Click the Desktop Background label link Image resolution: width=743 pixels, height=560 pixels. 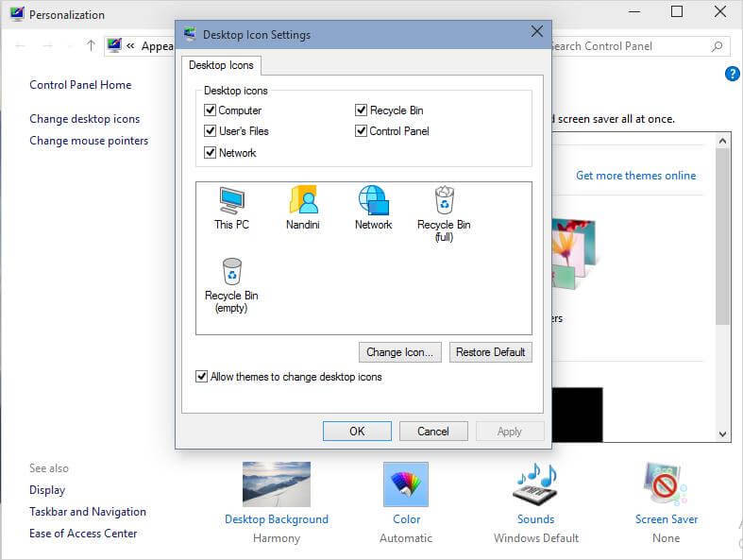pos(277,519)
